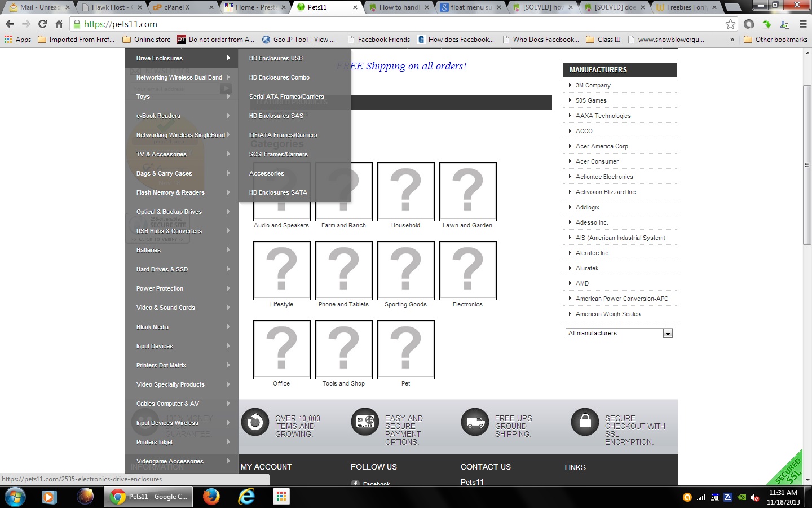Viewport: 812px width, 508px height.
Task: Click the refresh circle icon beside Over 10.000 Items
Action: [x=255, y=422]
